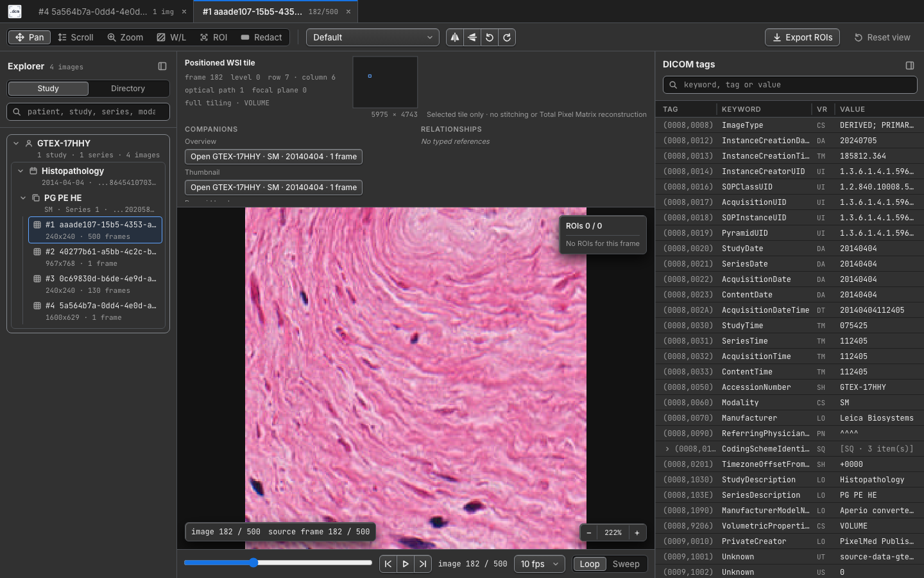Select image #1 aaade107 in explorer
This screenshot has width=924, height=578.
coord(95,230)
